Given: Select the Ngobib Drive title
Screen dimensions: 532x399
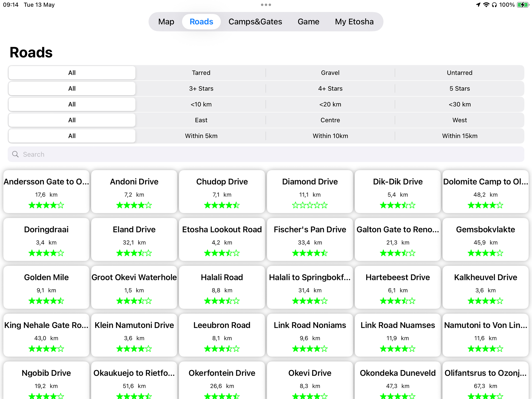Looking at the screenshot, I should point(46,373).
